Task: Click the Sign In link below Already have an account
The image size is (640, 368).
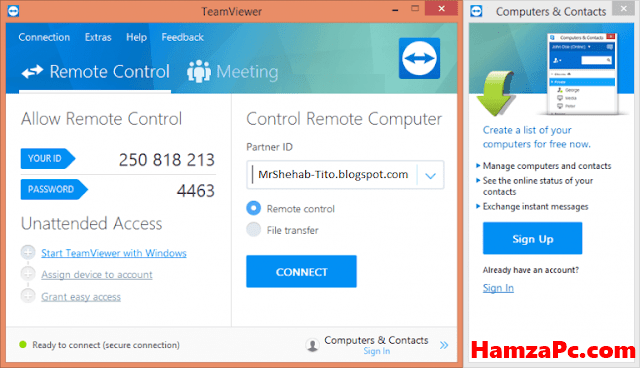Action: tap(498, 288)
